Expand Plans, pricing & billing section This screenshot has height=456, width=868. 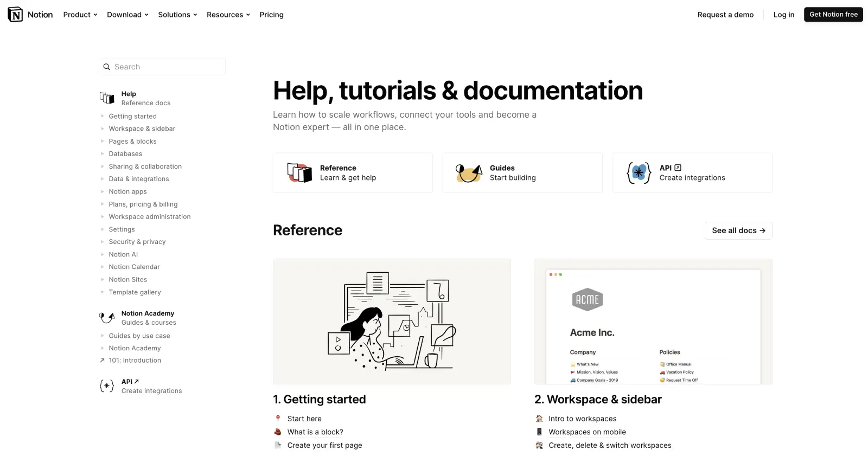(x=102, y=204)
